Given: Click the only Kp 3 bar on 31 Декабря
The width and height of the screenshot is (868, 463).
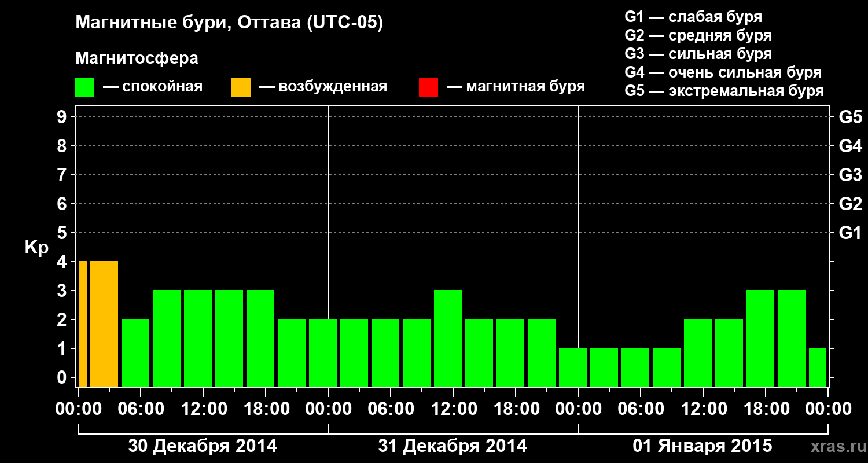Looking at the screenshot, I should tap(448, 339).
